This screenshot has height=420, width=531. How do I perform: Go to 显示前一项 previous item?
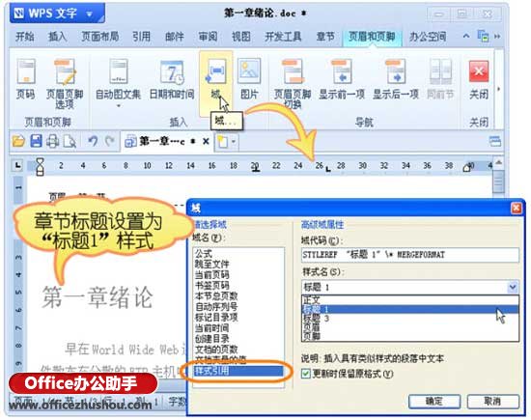coord(342,80)
